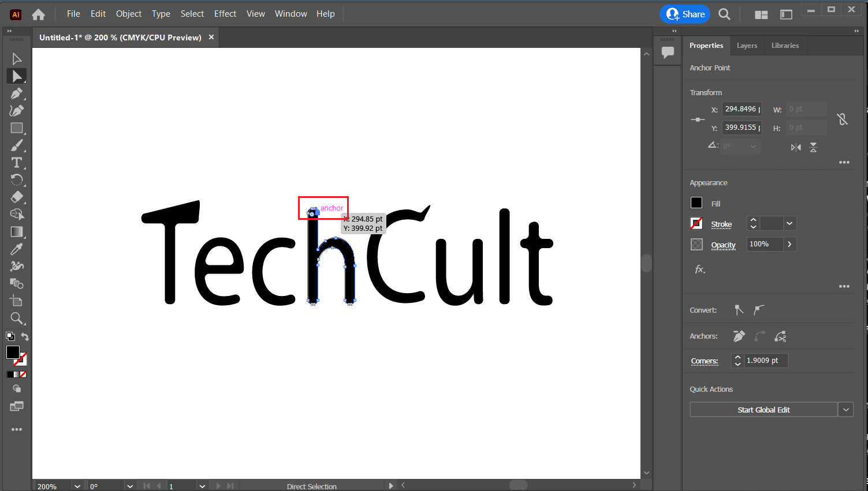Open Start Global Edit options dropdown
This screenshot has width=868, height=491.
(x=846, y=410)
